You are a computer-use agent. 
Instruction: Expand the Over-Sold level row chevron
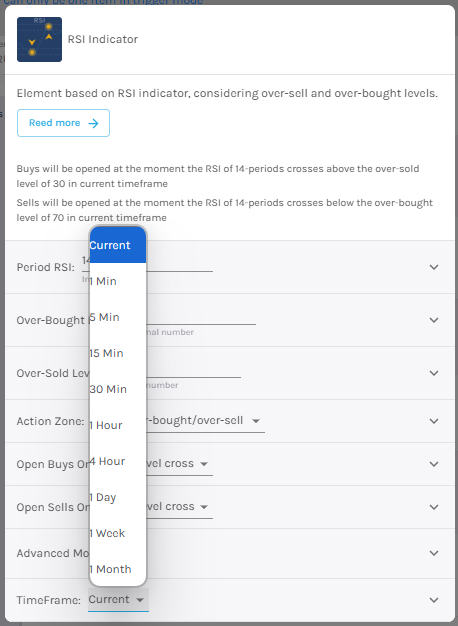coord(434,373)
